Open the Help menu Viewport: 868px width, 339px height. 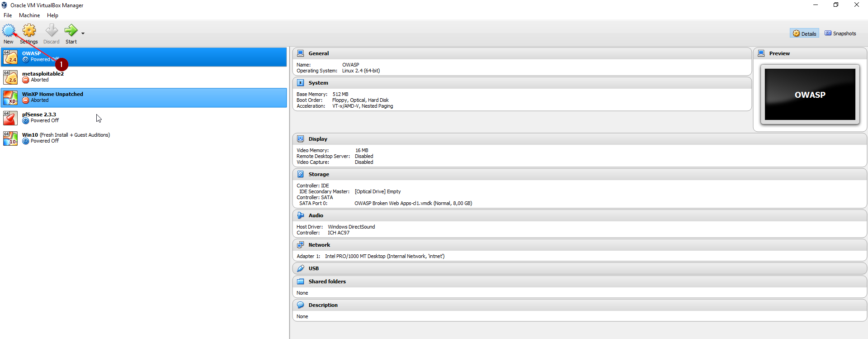pyautogui.click(x=52, y=15)
